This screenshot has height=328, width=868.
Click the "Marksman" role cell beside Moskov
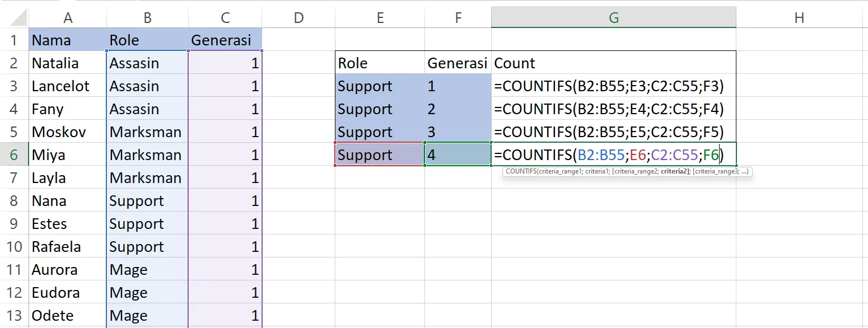(147, 132)
